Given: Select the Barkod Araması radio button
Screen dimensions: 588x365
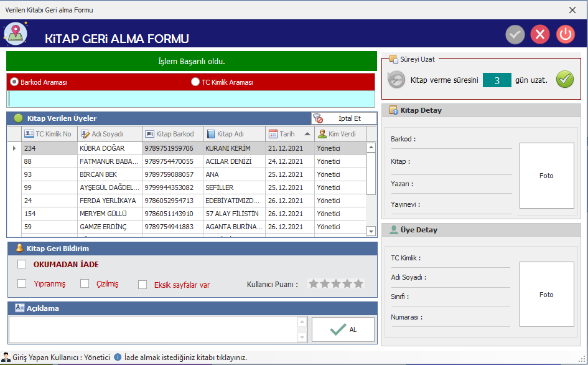Looking at the screenshot, I should coord(14,82).
